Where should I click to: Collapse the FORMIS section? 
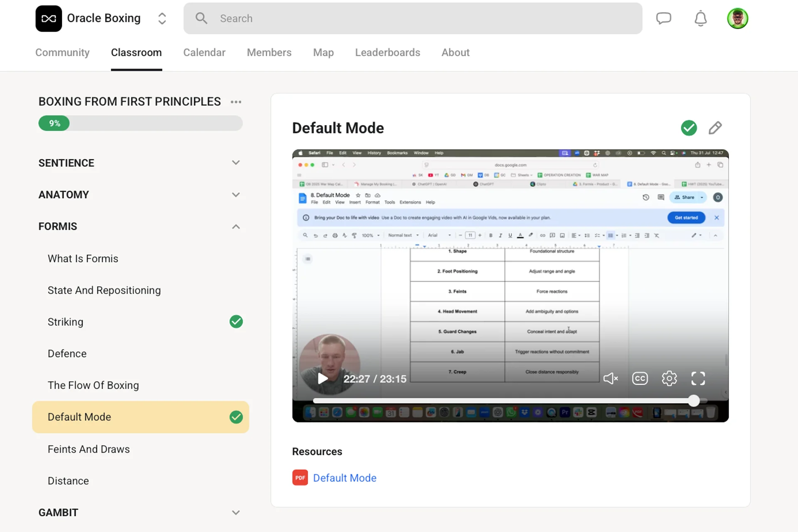click(x=236, y=227)
